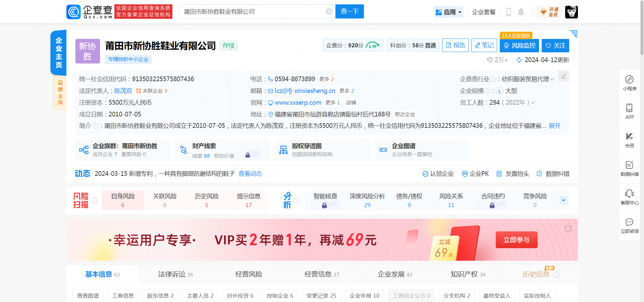Click the QR code corner icon

(x=573, y=34)
